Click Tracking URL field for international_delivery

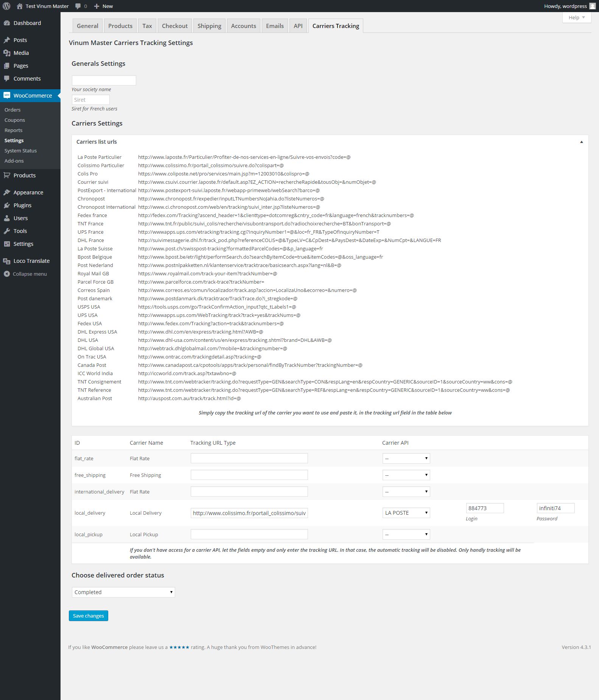coord(249,492)
